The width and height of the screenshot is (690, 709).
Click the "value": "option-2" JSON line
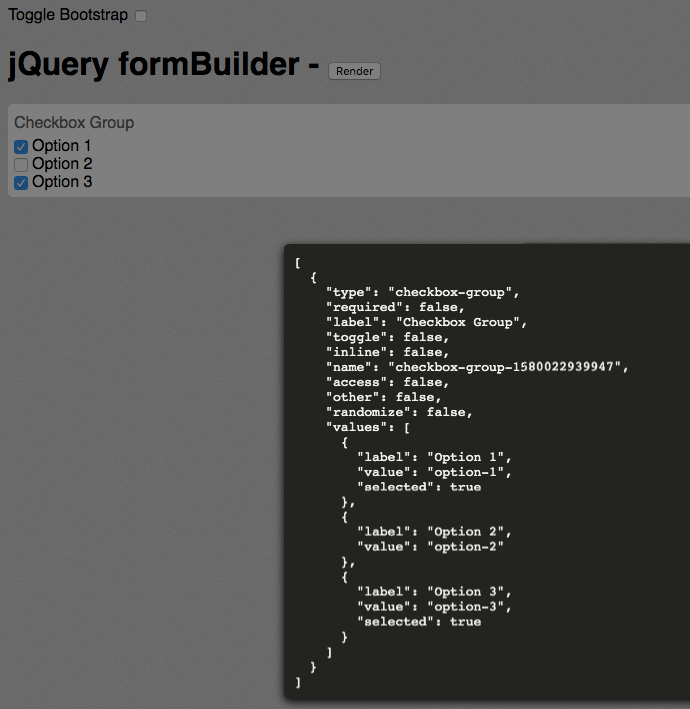430,547
